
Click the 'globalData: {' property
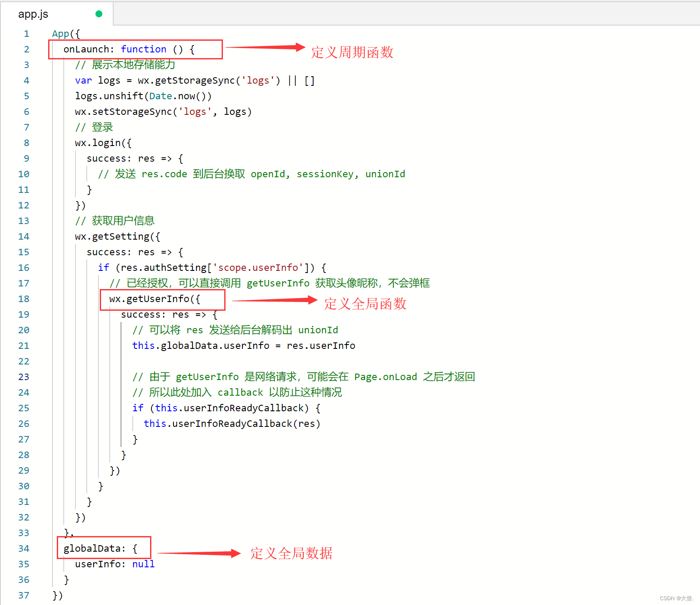click(100, 549)
